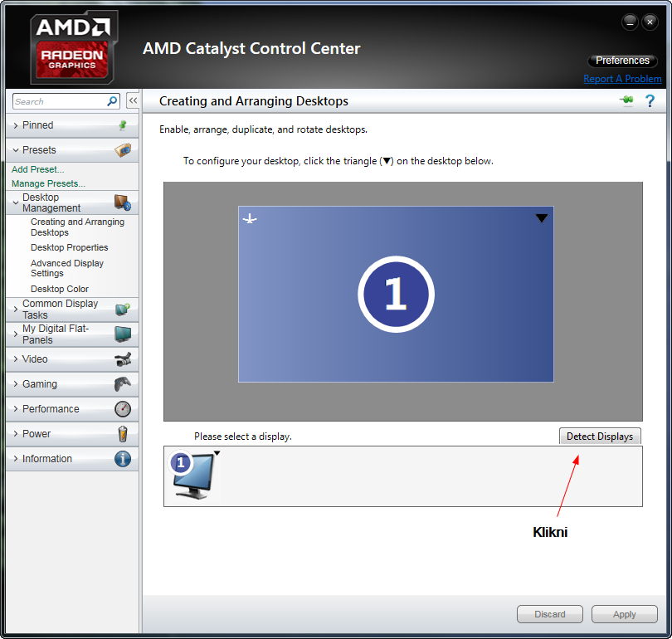
Task: Click the AMD Radeon Graphics logo
Action: (74, 47)
